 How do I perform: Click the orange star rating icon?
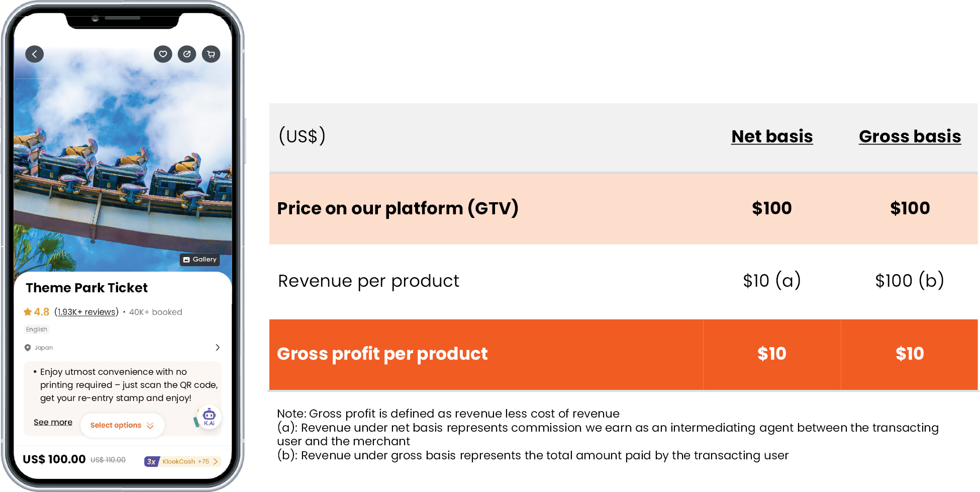tap(28, 312)
